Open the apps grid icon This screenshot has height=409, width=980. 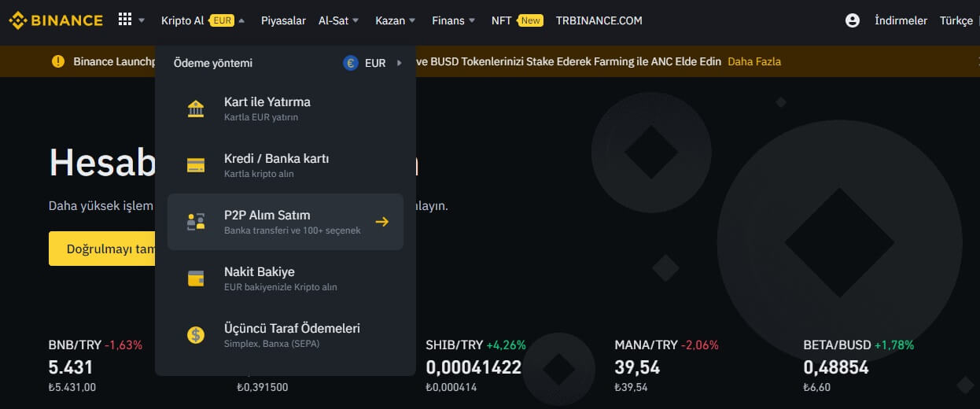125,20
